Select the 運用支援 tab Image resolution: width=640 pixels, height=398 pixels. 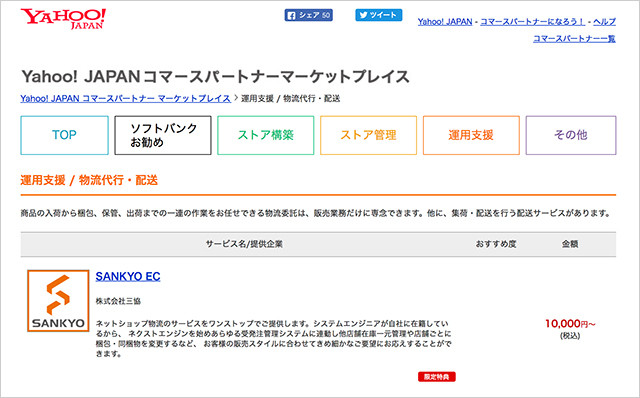(471, 135)
